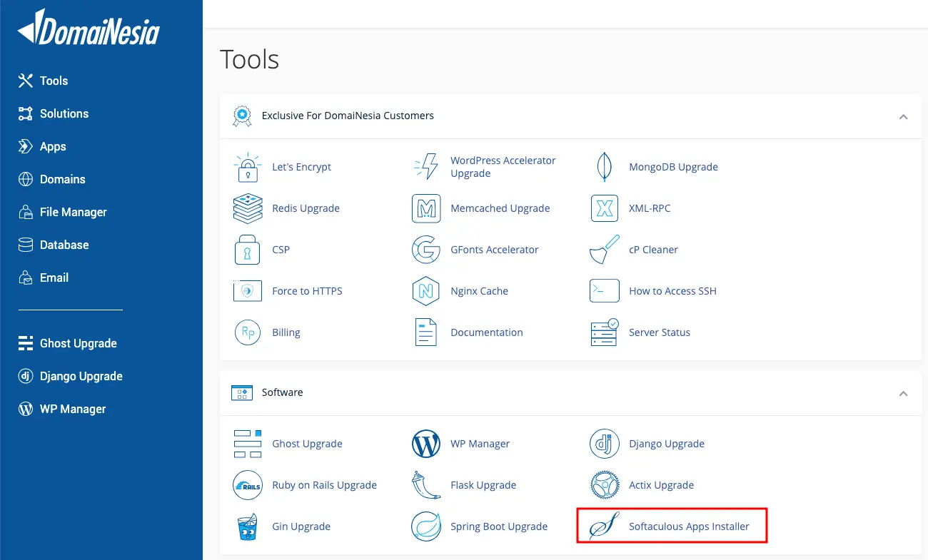This screenshot has width=928, height=560.
Task: Click the Server Status icon
Action: (605, 332)
